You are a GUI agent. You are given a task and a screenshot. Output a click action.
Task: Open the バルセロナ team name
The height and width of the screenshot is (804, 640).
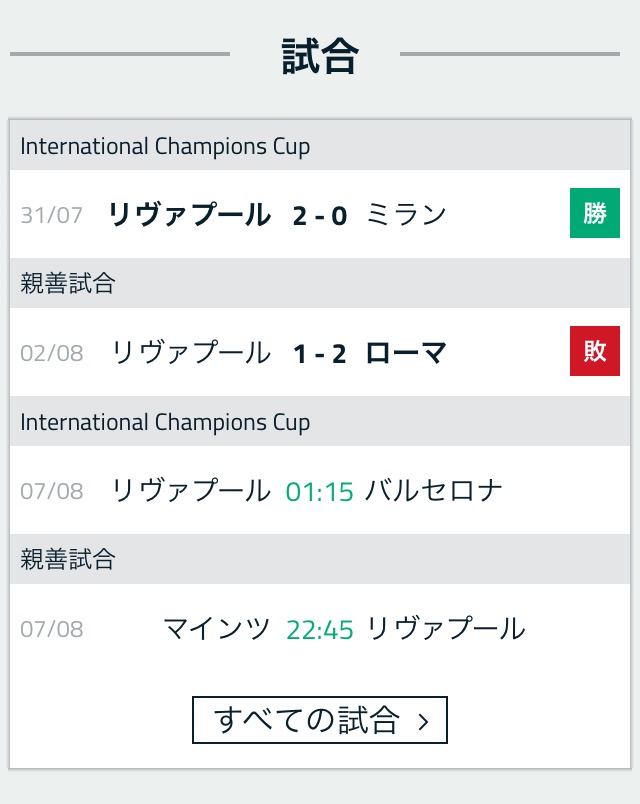[x=434, y=491]
